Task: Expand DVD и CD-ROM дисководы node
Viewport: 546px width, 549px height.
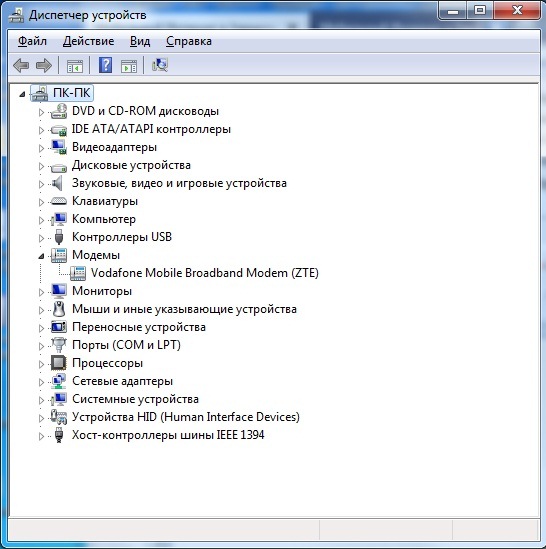Action: [x=41, y=112]
